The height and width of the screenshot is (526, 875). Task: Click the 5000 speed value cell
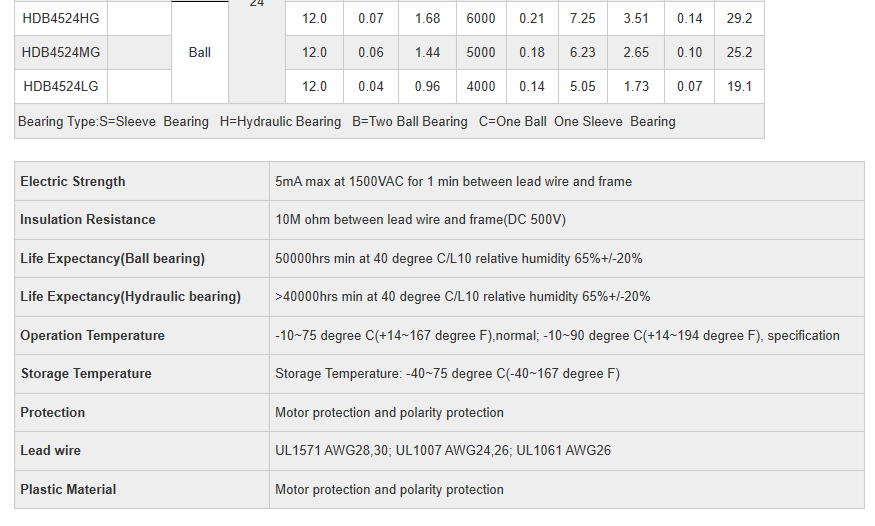tap(481, 52)
